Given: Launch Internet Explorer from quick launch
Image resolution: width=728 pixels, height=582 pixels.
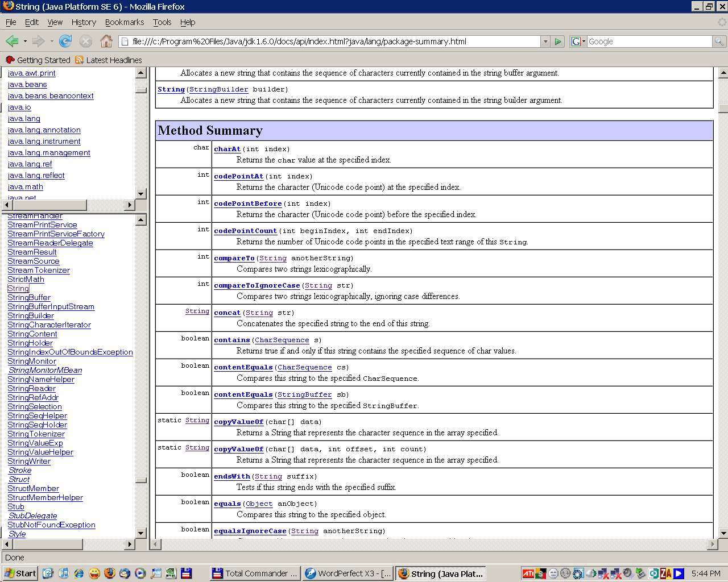Looking at the screenshot, I should 79,573.
